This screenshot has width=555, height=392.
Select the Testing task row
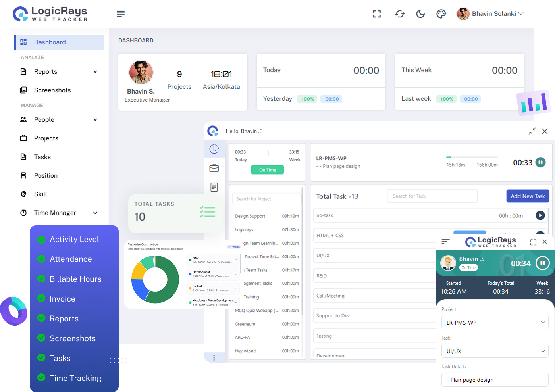click(x=374, y=336)
